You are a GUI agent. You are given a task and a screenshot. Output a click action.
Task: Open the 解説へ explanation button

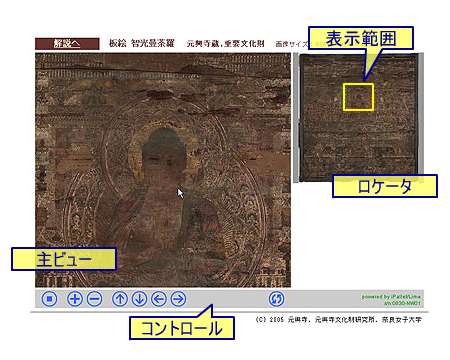click(x=67, y=44)
